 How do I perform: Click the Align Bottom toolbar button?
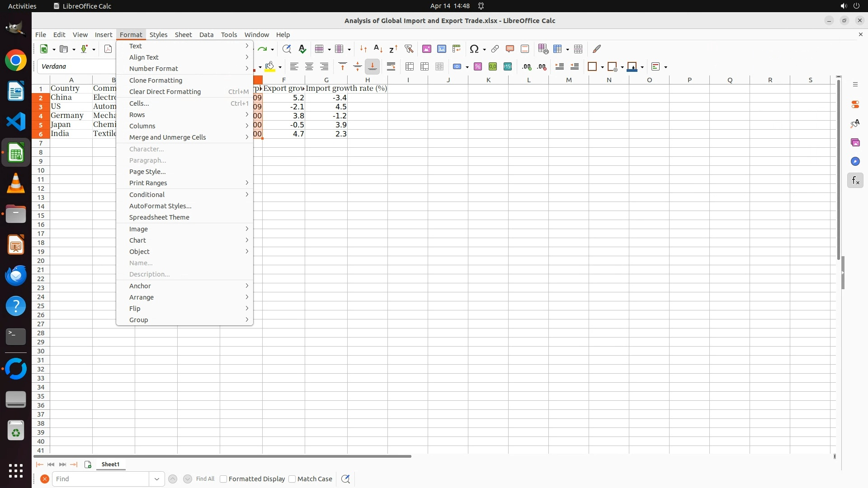[x=372, y=66]
